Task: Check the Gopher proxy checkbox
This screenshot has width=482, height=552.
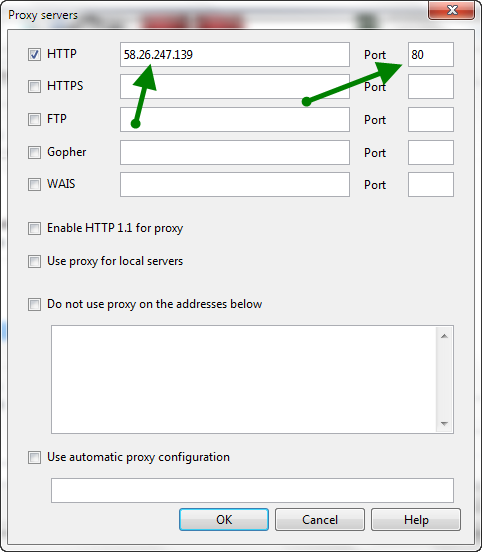Action: click(x=34, y=152)
